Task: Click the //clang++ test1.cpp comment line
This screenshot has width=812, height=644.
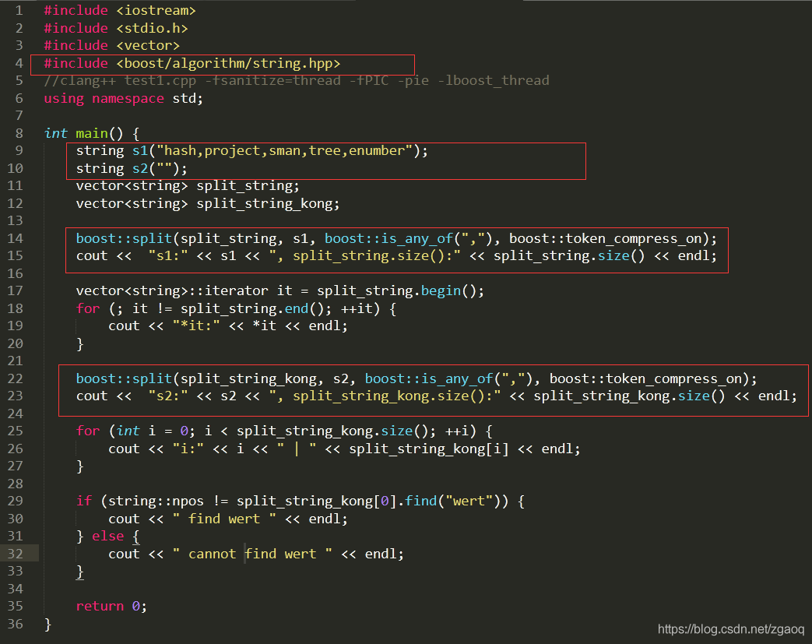Action: tap(297, 80)
